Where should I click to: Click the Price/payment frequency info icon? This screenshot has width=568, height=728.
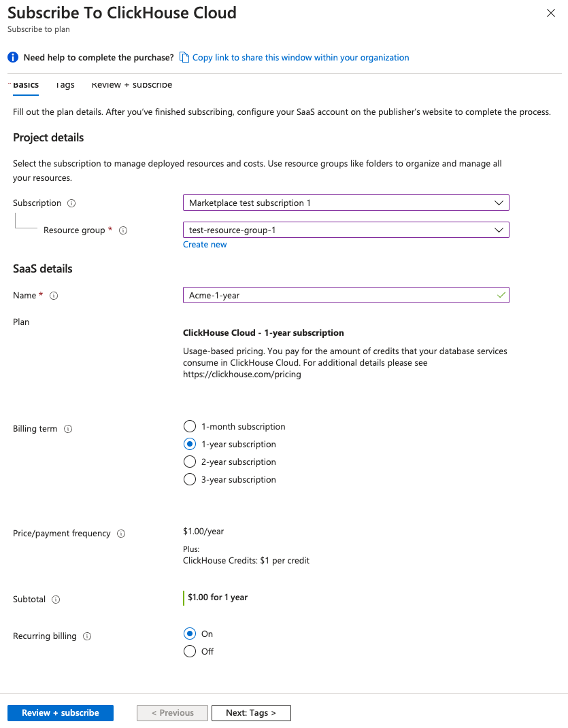point(121,533)
